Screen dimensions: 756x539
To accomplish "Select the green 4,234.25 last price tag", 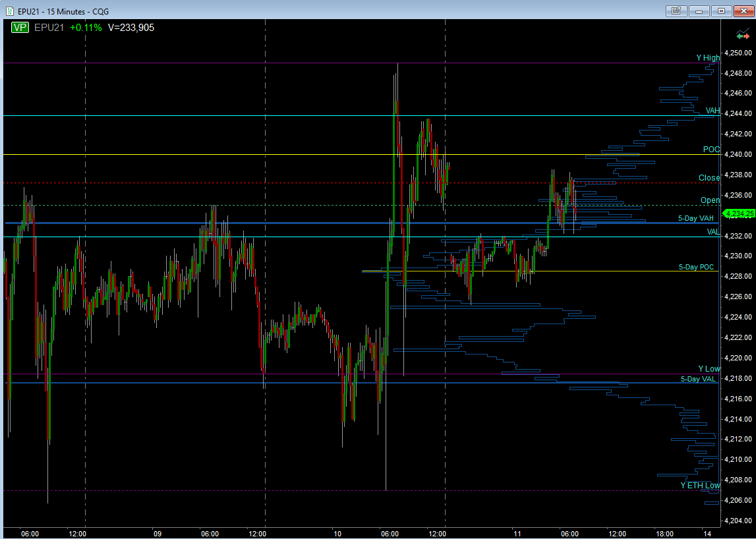I will click(x=738, y=213).
